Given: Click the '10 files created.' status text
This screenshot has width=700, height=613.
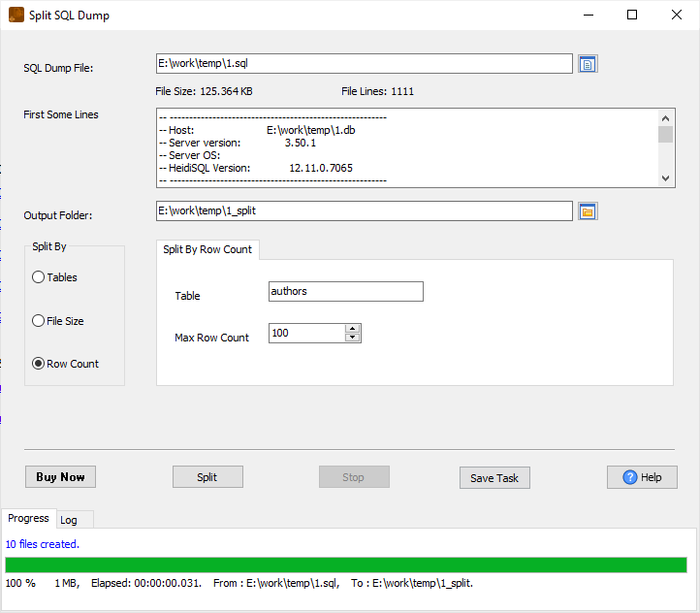Looking at the screenshot, I should pos(43,544).
